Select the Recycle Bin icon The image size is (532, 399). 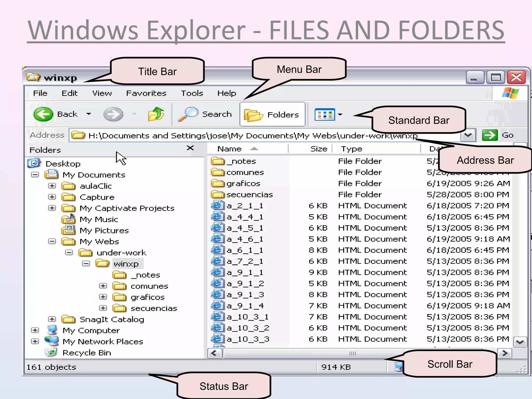(51, 352)
